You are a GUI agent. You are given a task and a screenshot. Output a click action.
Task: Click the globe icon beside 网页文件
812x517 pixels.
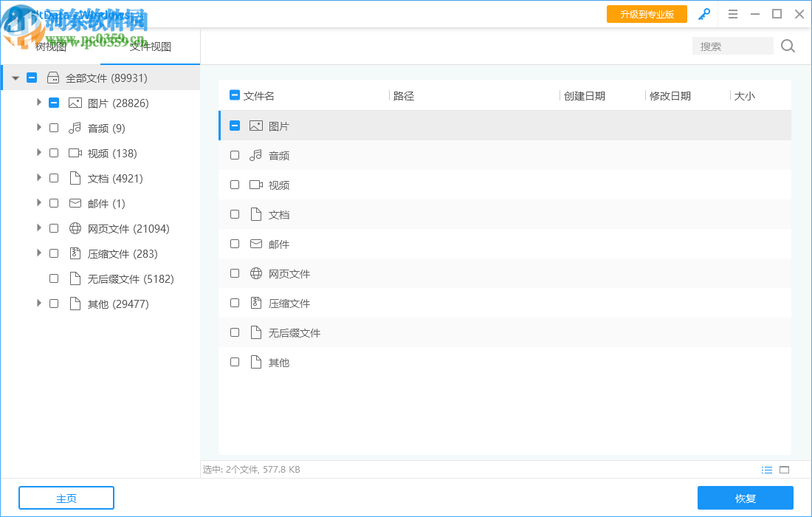pos(256,273)
